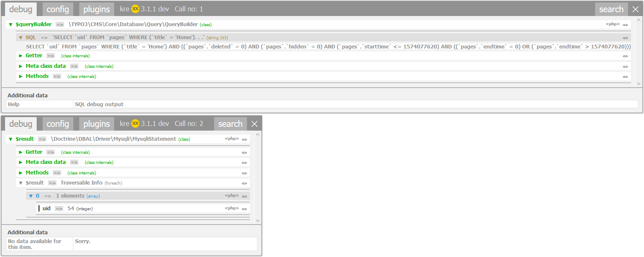Open the config tab in Call no: 1 panel

pos(58,9)
